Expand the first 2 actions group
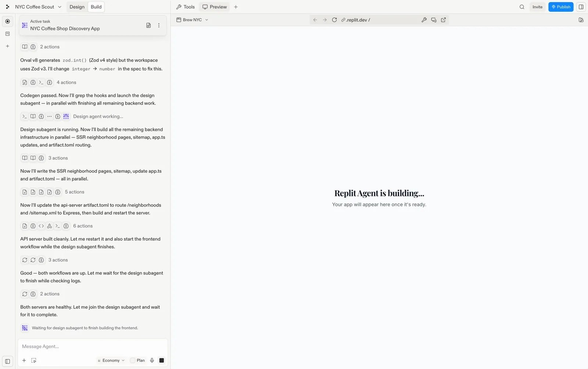This screenshot has height=369, width=588. tap(40, 47)
